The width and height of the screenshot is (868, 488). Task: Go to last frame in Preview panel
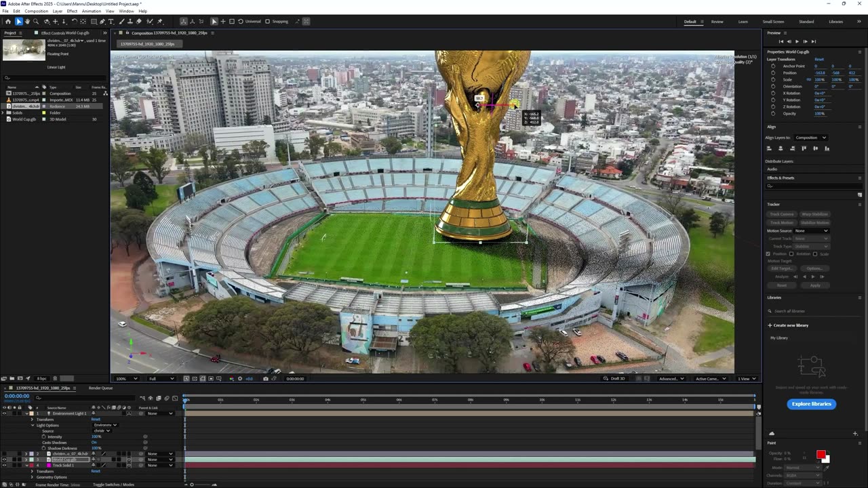[x=814, y=41]
